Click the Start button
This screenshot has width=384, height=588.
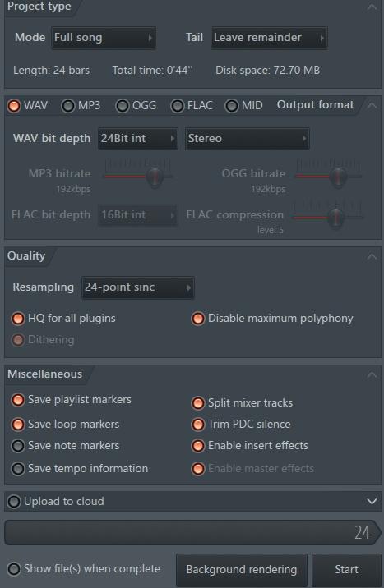(x=346, y=570)
